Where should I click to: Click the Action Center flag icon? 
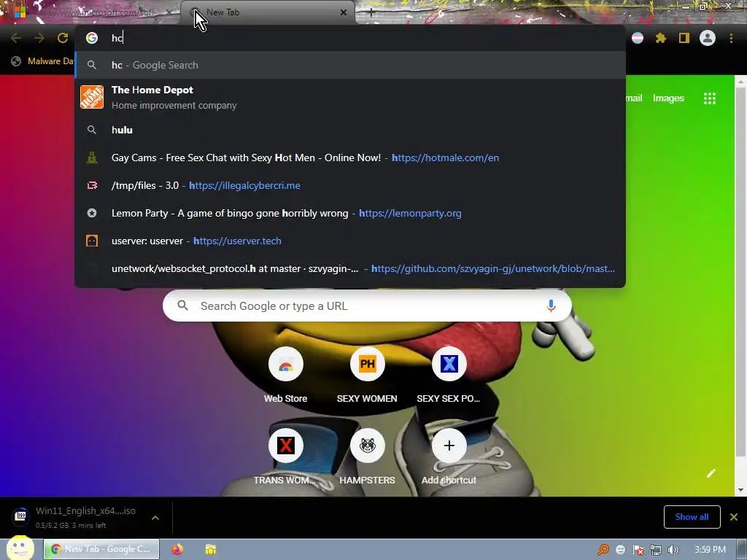(638, 550)
